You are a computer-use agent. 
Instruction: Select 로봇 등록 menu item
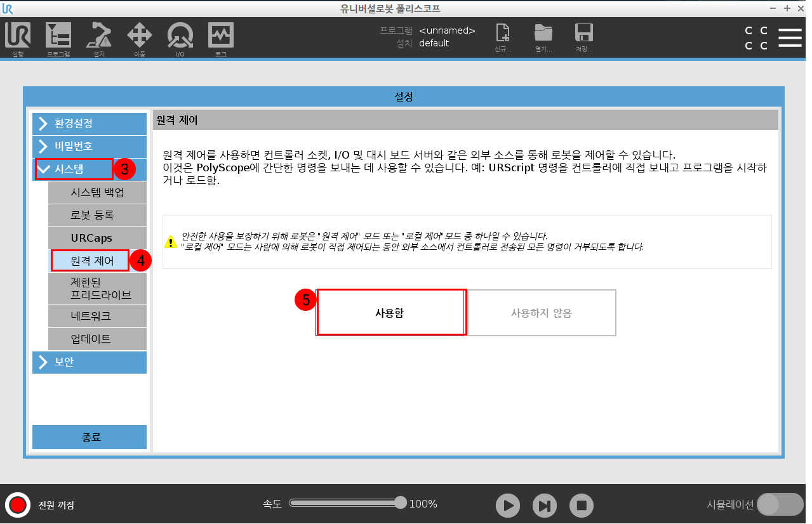click(x=98, y=216)
